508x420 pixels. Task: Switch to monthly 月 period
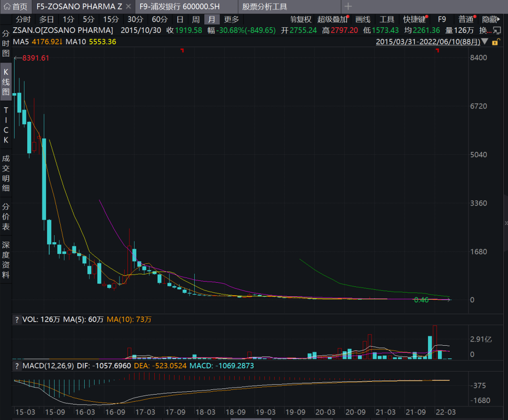coord(212,19)
